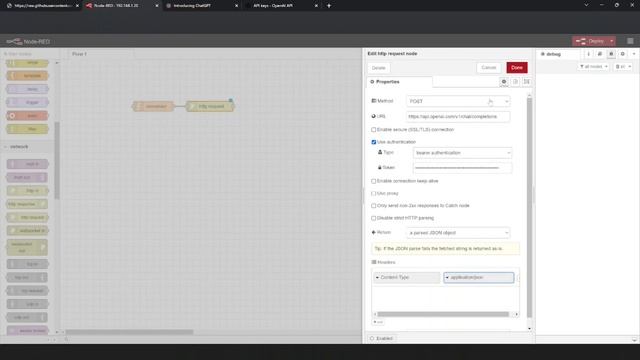
Task: Toggle the Use proxy checkbox
Action: pos(373,193)
